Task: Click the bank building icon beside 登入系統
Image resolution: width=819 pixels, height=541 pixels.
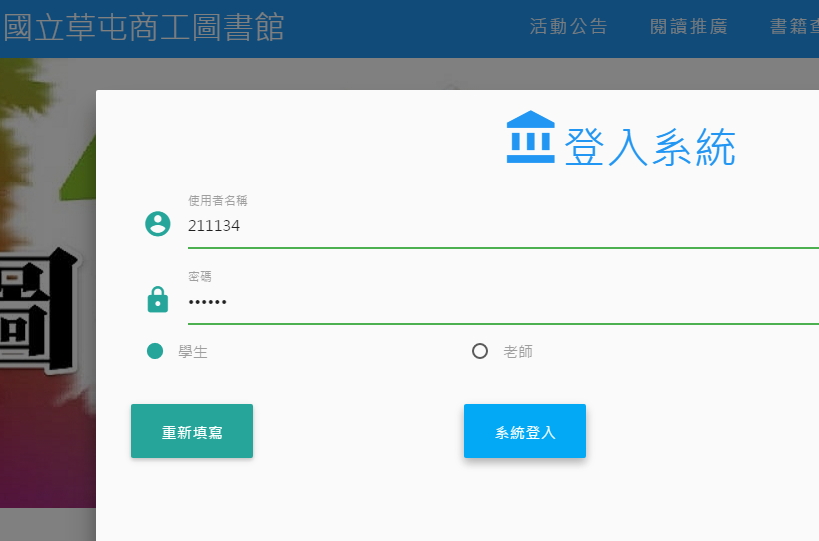Action: coord(530,137)
